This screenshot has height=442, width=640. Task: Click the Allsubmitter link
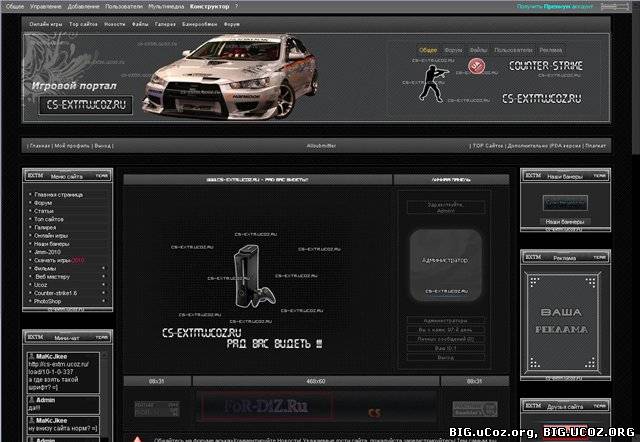(321, 146)
